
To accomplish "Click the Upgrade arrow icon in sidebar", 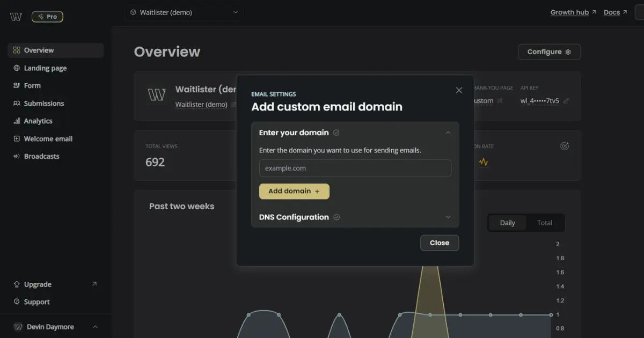I will [94, 284].
